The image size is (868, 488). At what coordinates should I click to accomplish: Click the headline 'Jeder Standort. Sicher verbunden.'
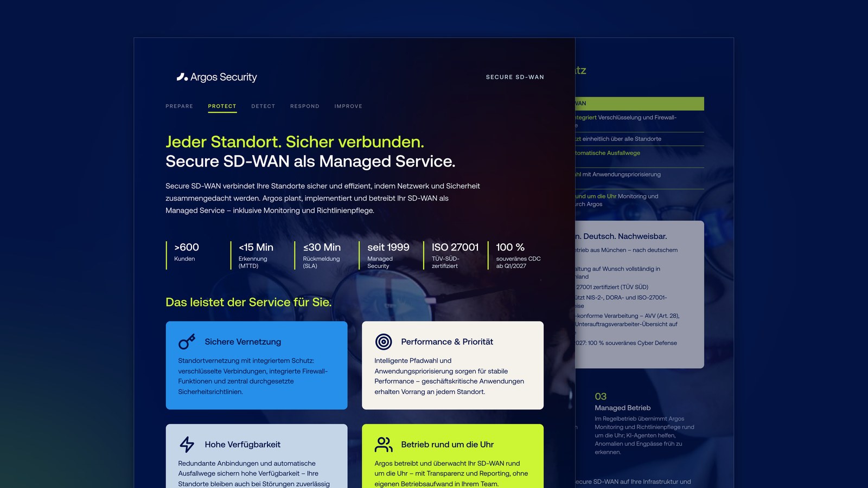click(295, 142)
